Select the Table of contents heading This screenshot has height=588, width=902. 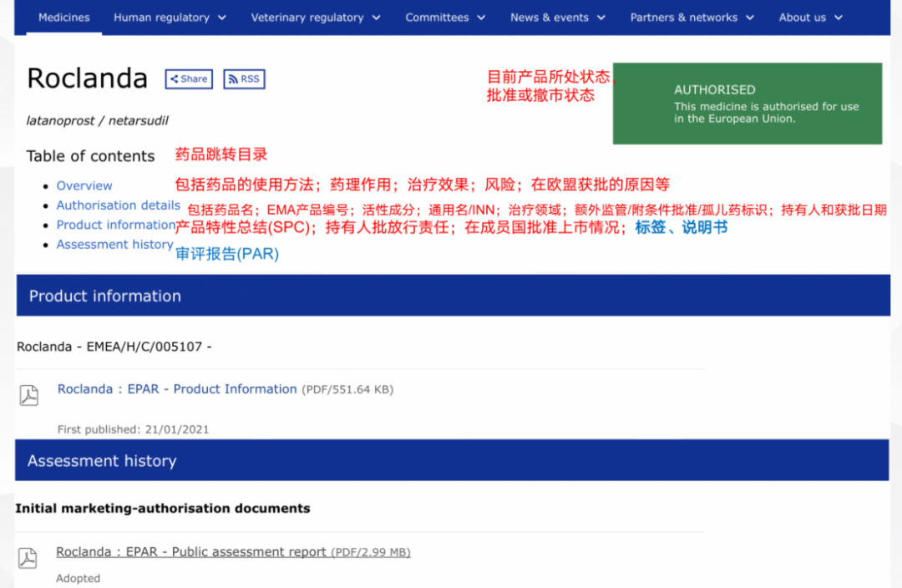click(x=90, y=156)
